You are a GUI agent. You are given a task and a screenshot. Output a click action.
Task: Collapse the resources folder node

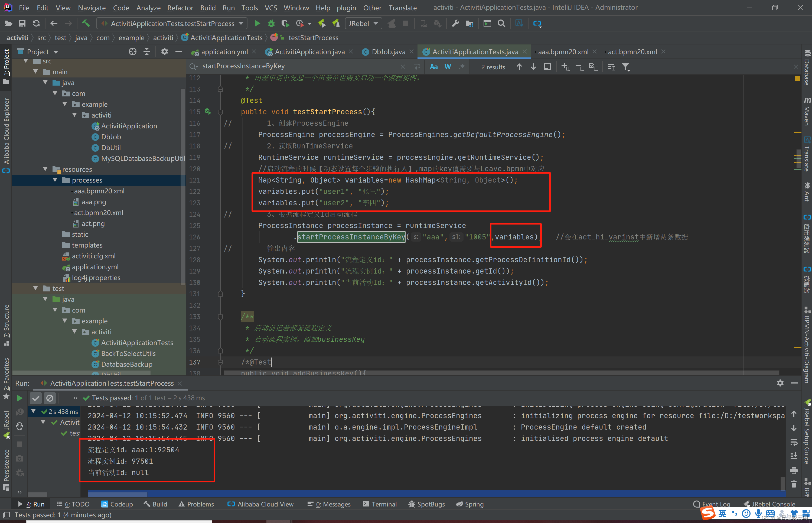tap(45, 169)
